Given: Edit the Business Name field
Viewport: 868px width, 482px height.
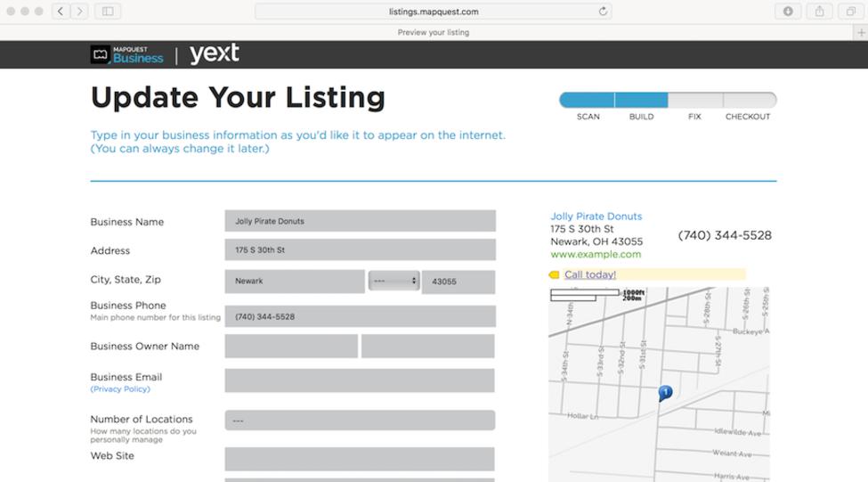Looking at the screenshot, I should [x=360, y=221].
